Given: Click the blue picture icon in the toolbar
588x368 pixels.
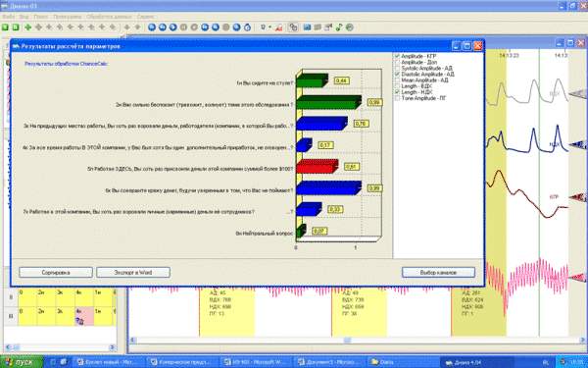Looking at the screenshot, I should click(x=307, y=27).
